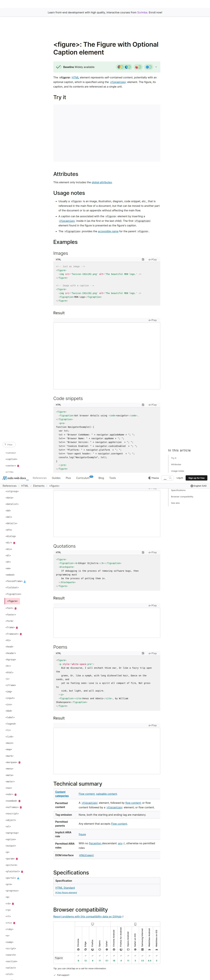
Task: Open the Blog menu item
Action: (x=101, y=478)
